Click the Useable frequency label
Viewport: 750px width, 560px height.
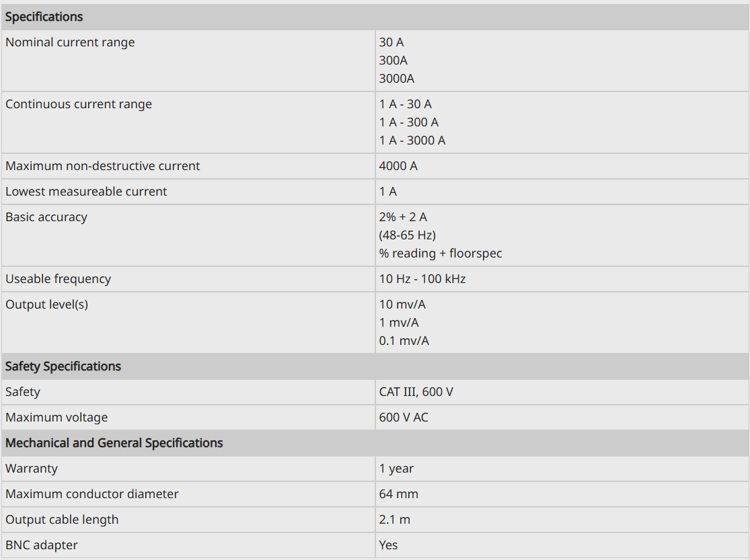point(58,279)
